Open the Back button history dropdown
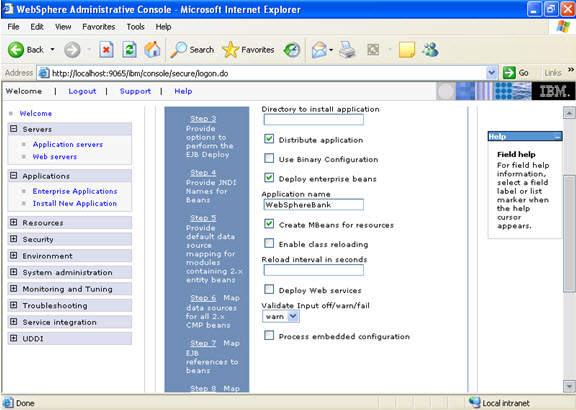 [53, 50]
